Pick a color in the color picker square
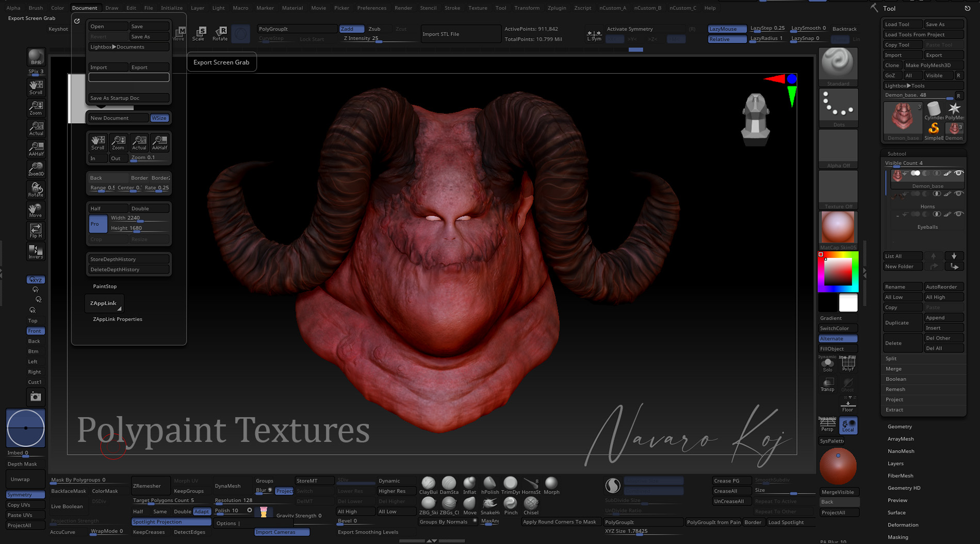This screenshot has height=544, width=980. 838,271
